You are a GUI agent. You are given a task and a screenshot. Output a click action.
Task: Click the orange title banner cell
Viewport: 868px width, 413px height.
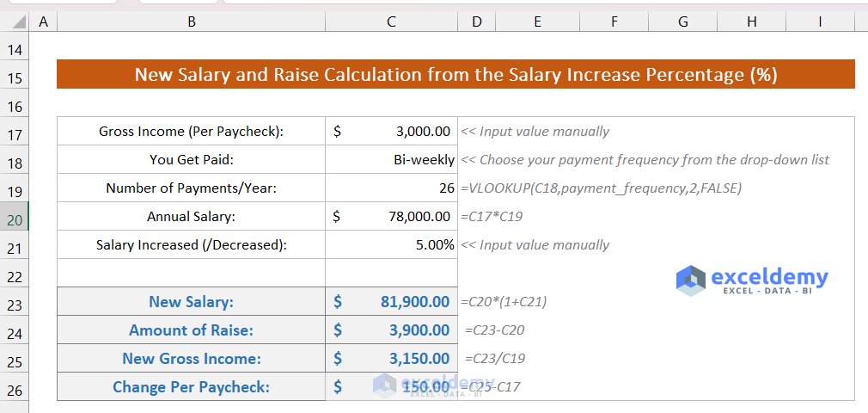point(455,75)
